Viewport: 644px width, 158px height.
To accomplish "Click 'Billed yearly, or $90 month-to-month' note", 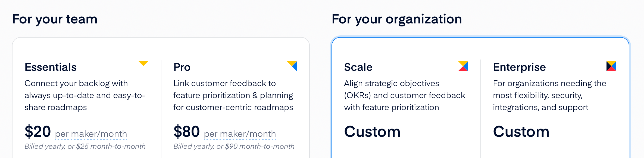I will (234, 146).
